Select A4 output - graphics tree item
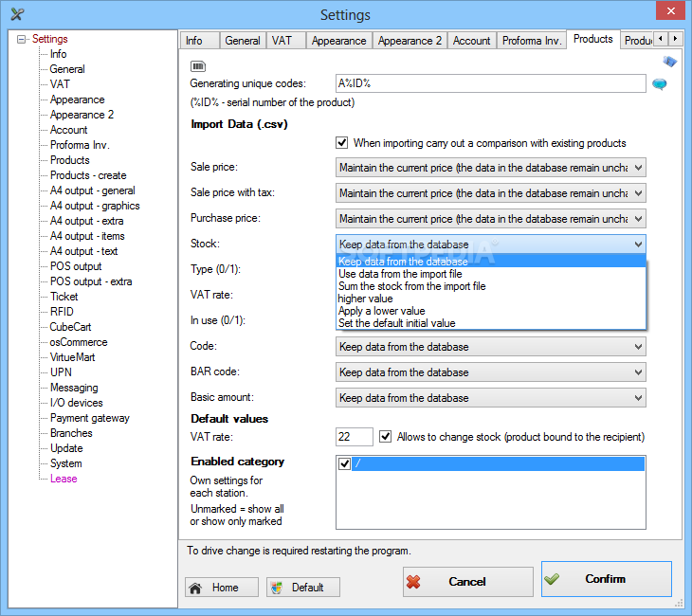The height and width of the screenshot is (616, 692). click(95, 206)
